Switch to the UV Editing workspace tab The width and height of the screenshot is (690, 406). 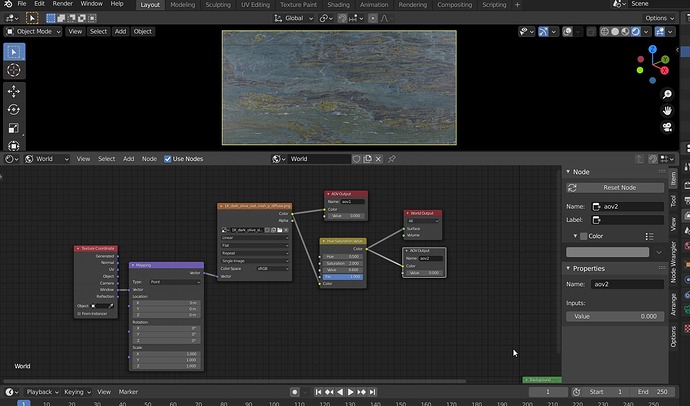(x=255, y=4)
